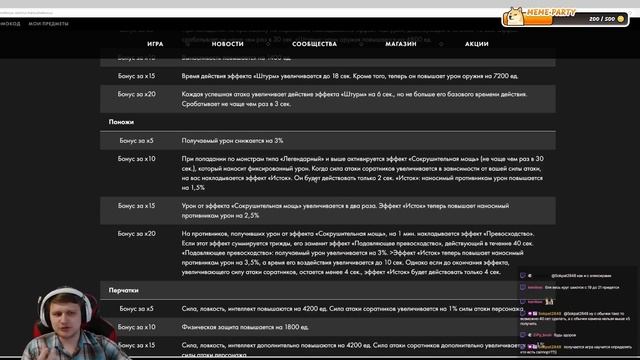Open the ИГРА menu item
640x360 pixels.
[x=155, y=44]
